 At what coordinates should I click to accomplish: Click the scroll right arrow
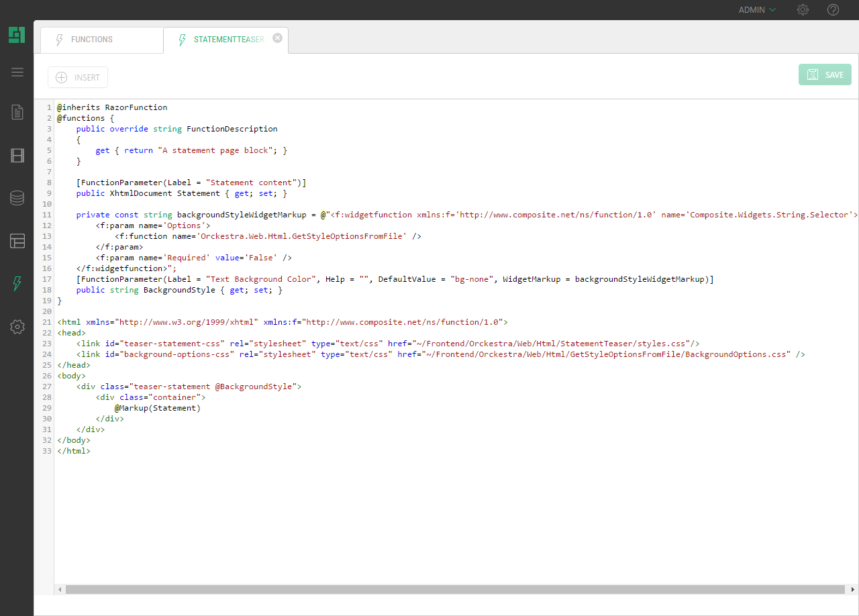853,589
